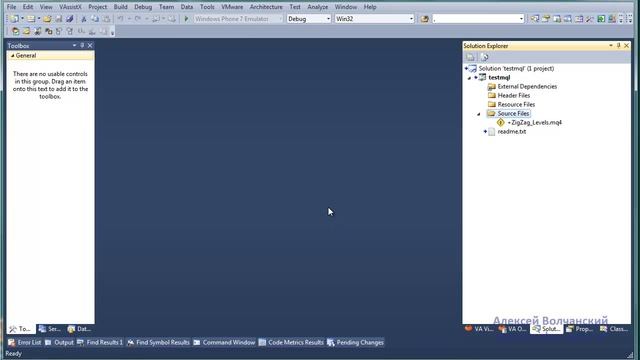
Task: Click the Redo toolbar icon
Action: click(x=138, y=19)
